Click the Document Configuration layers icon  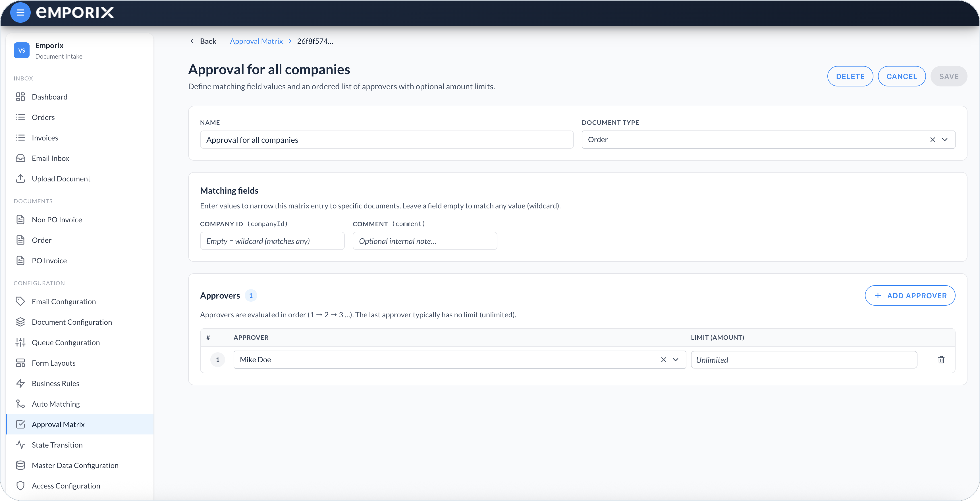click(20, 322)
